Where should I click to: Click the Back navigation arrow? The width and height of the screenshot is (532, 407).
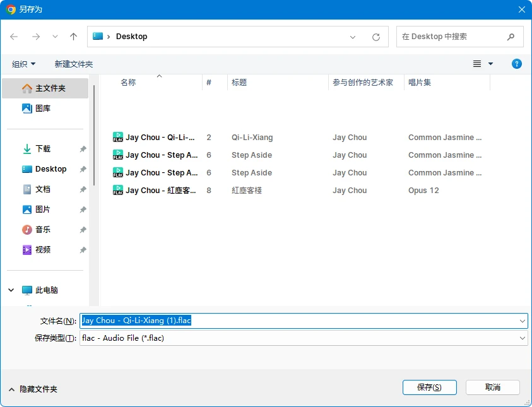[14, 37]
